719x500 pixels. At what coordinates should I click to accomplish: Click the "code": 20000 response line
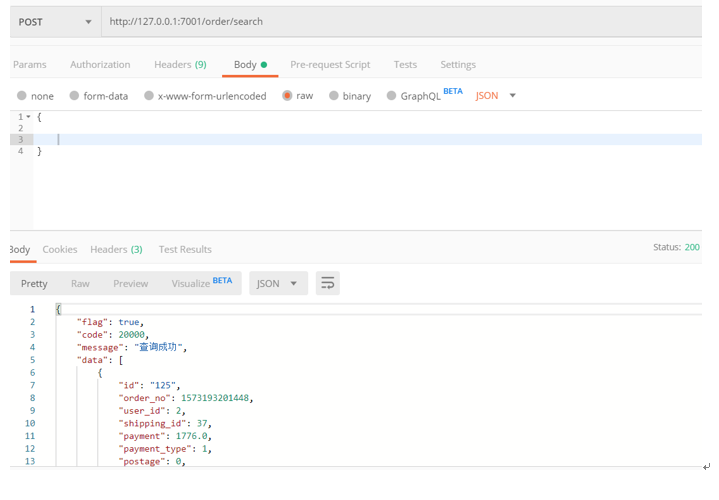[x=113, y=335]
